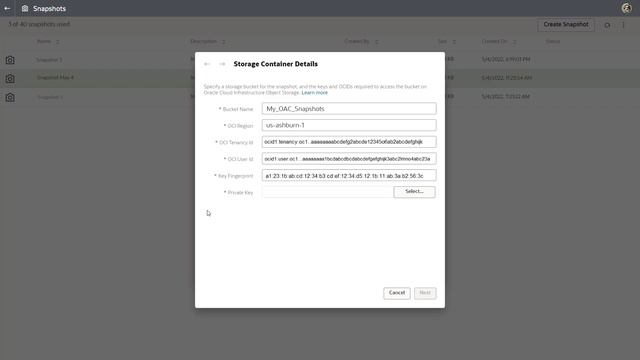Sort table by Size column
The height and width of the screenshot is (360, 640).
click(x=454, y=42)
